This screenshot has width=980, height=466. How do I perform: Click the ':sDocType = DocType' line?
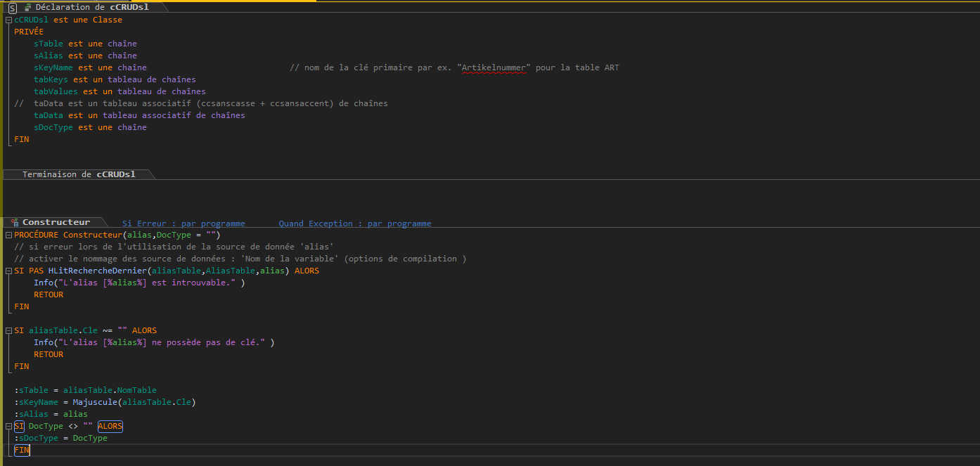tap(60, 438)
